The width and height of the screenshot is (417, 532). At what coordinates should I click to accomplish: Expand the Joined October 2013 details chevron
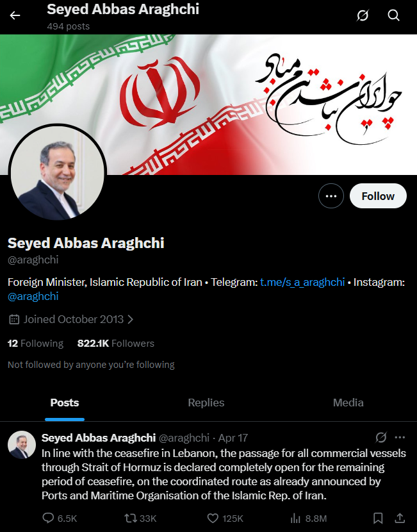131,319
